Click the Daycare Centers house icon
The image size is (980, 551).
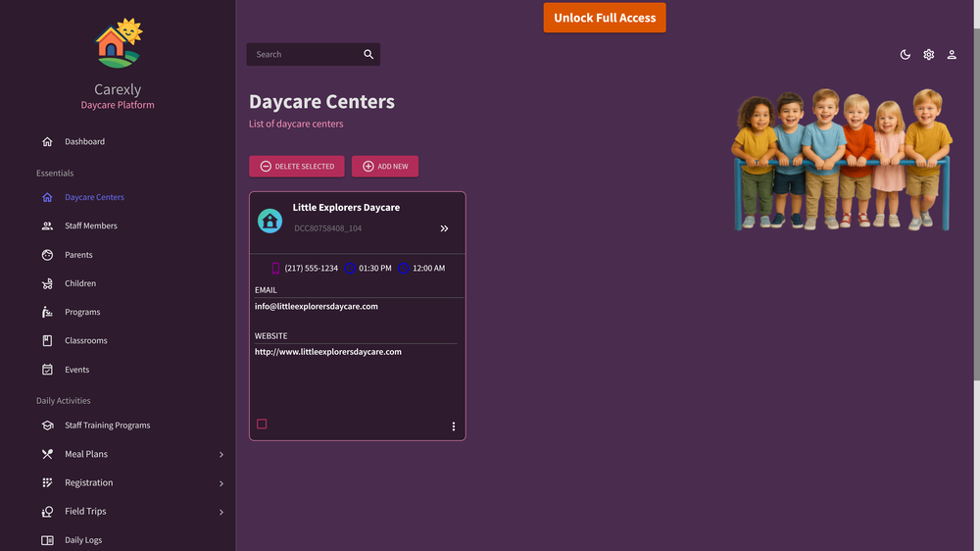tap(47, 197)
